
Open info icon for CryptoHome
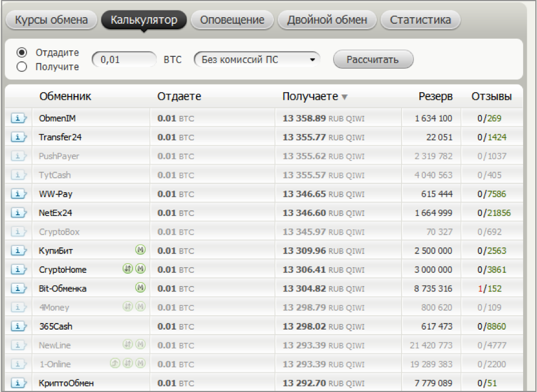18,269
